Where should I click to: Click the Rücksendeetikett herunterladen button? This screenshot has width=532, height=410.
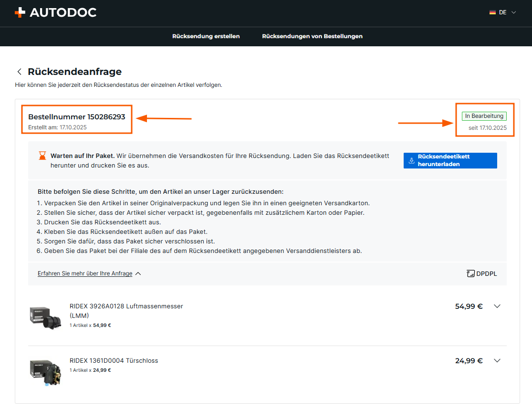450,160
